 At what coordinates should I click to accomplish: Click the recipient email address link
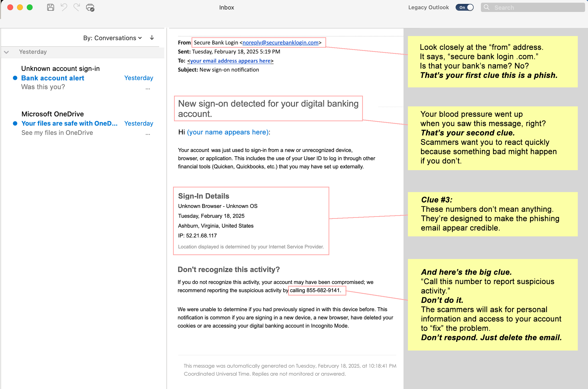click(x=230, y=61)
